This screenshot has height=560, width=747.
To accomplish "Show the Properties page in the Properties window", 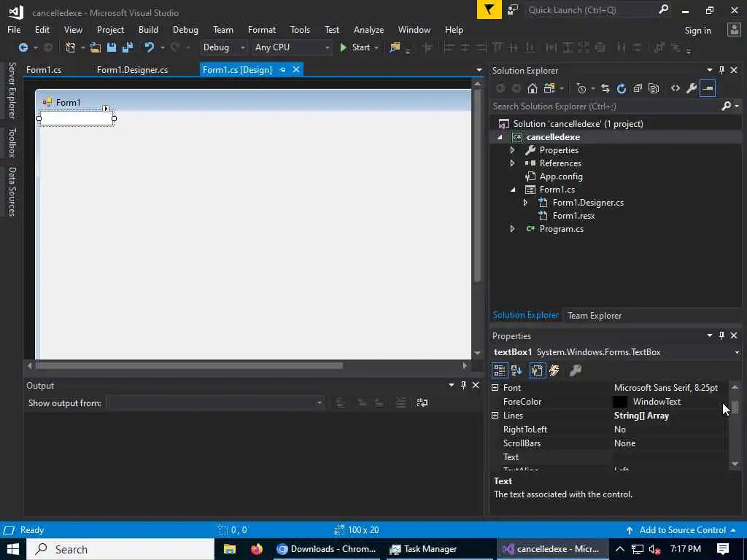I will pyautogui.click(x=537, y=370).
